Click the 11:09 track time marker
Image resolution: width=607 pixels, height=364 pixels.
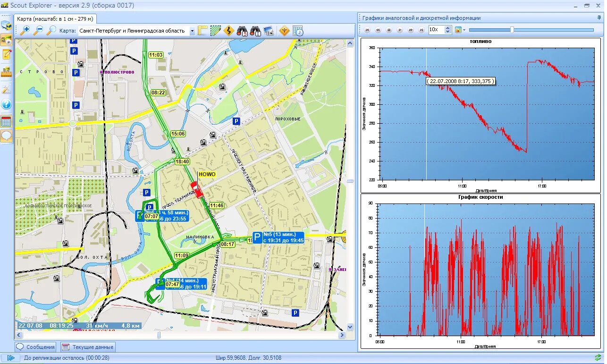click(x=182, y=255)
